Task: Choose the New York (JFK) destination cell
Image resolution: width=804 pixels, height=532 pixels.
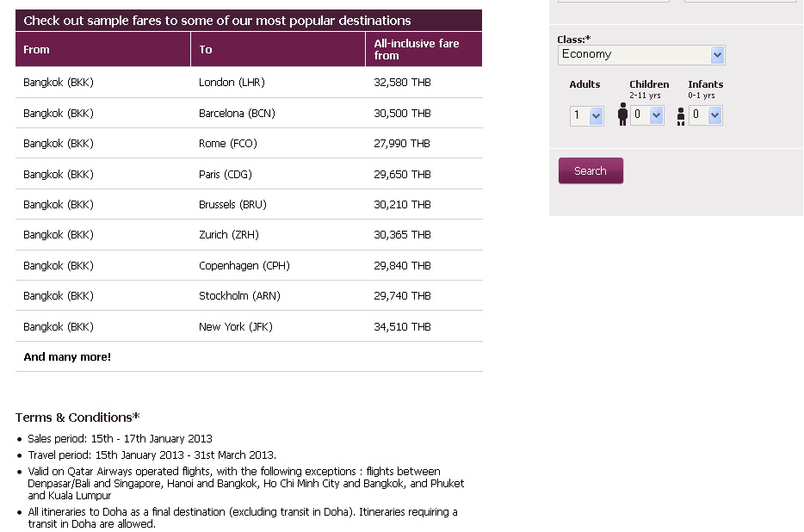Action: (x=235, y=327)
